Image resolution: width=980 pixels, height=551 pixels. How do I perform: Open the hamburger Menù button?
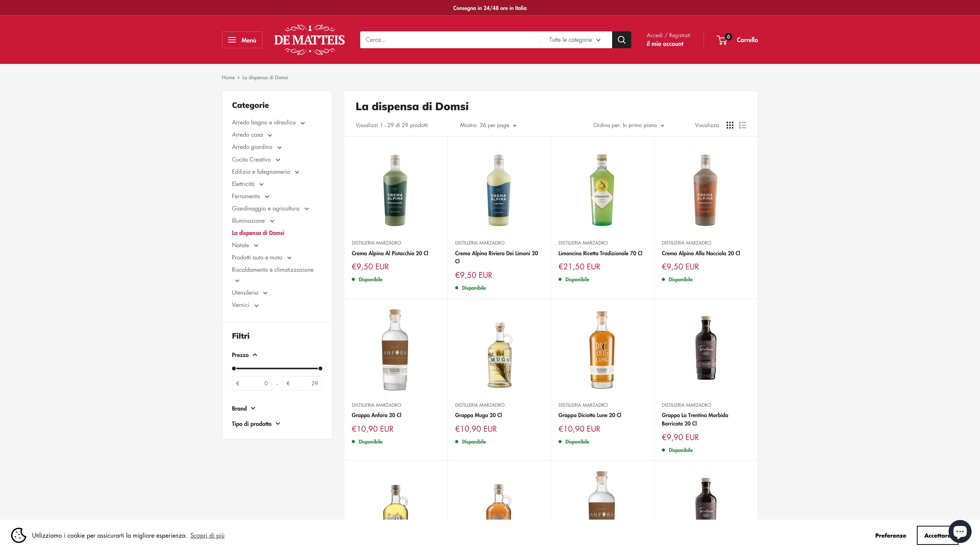[242, 40]
